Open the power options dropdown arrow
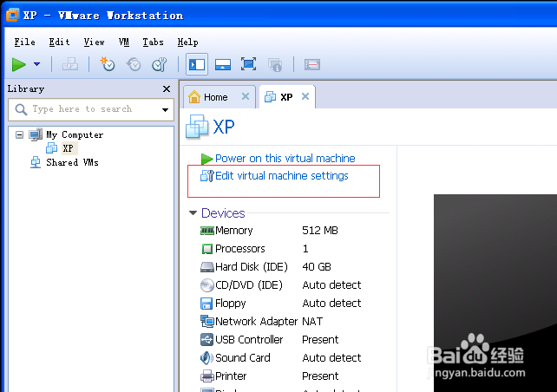Viewport: 557px width, 392px height. point(36,64)
